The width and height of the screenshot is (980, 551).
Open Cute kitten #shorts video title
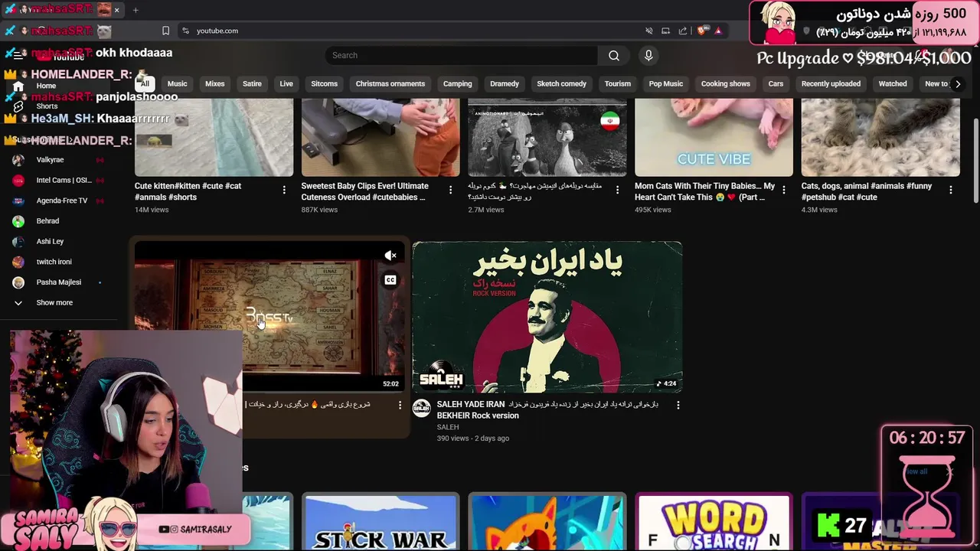[188, 191]
